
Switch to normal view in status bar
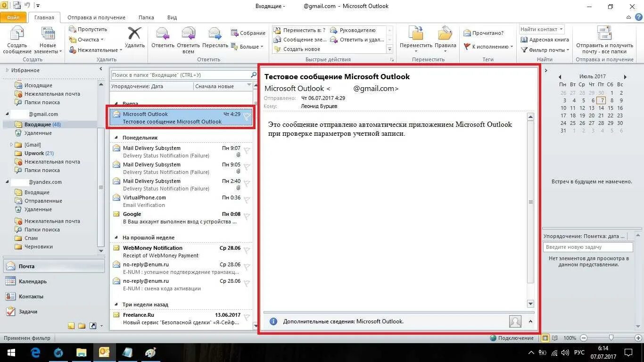pyautogui.click(x=545, y=338)
